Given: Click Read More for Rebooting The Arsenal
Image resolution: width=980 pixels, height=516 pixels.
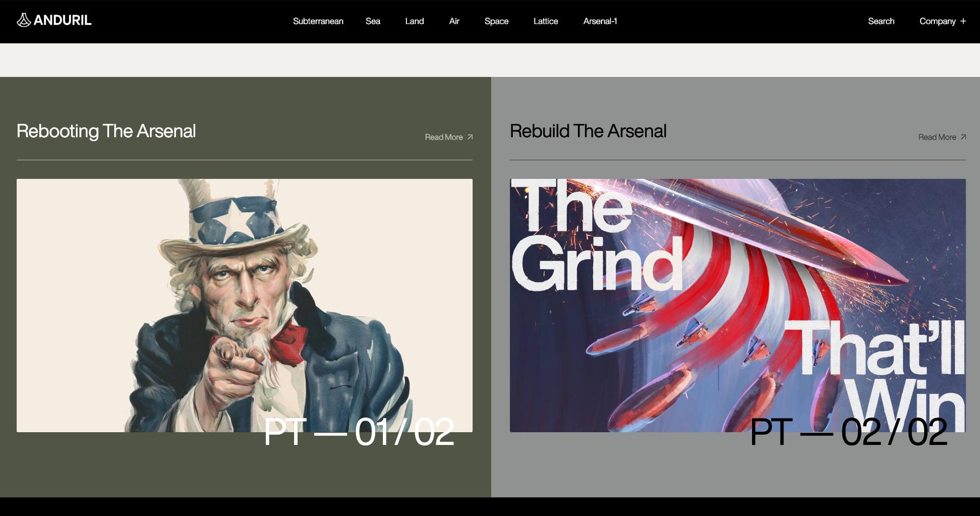Looking at the screenshot, I should 444,137.
